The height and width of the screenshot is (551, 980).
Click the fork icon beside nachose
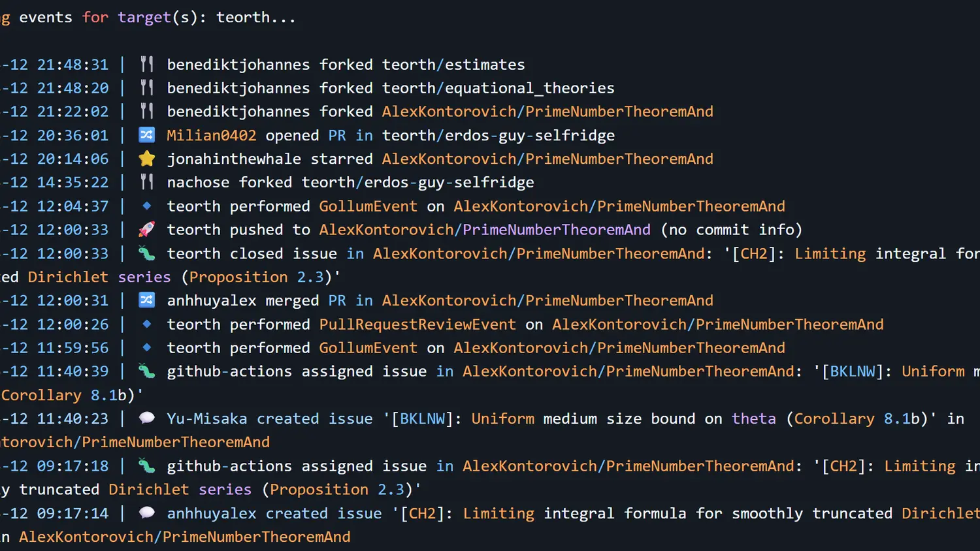click(147, 182)
